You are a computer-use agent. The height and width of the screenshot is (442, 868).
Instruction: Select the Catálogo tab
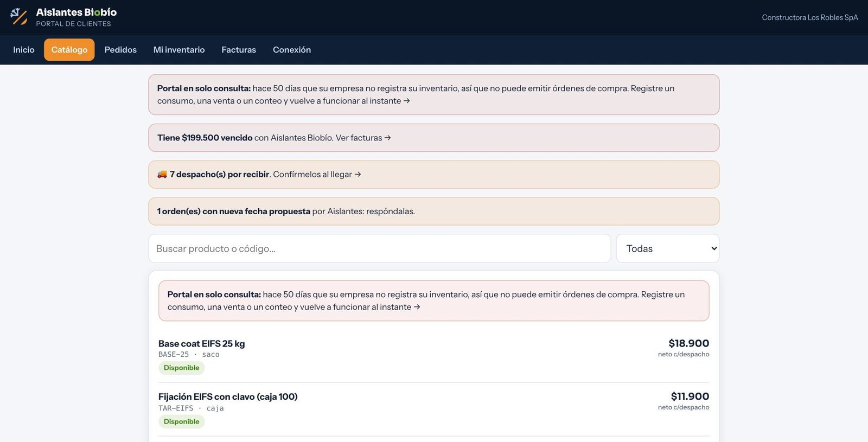point(69,49)
